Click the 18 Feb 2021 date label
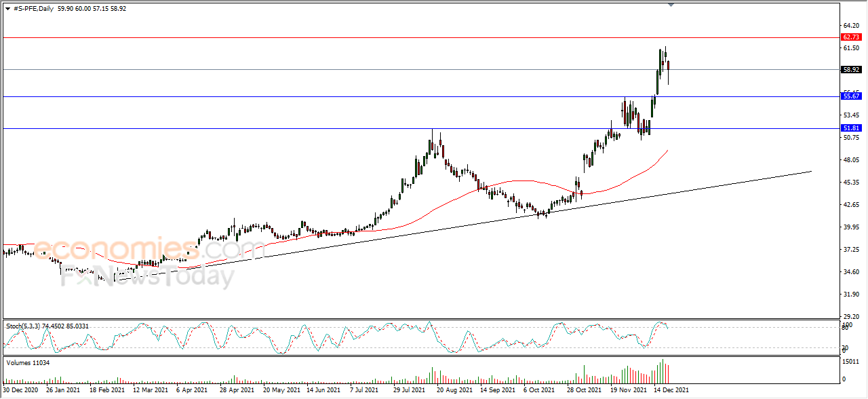The height and width of the screenshot is (399, 868). 106,391
